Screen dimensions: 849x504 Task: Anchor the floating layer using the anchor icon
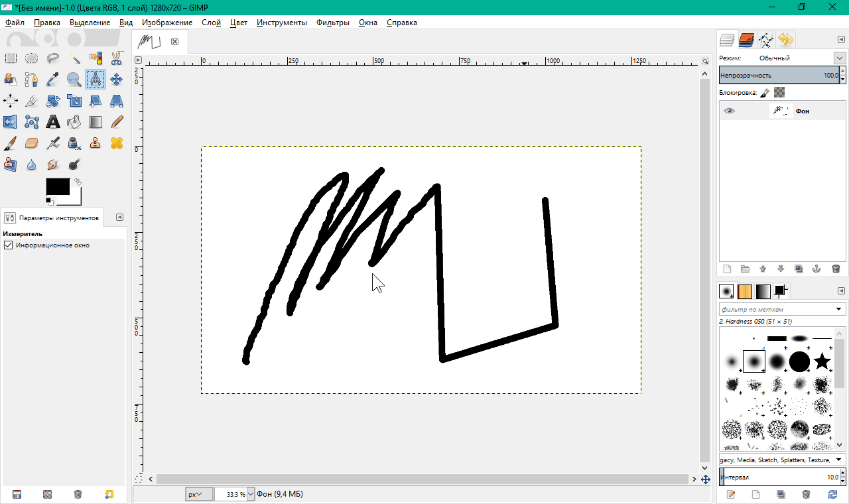pyautogui.click(x=816, y=269)
